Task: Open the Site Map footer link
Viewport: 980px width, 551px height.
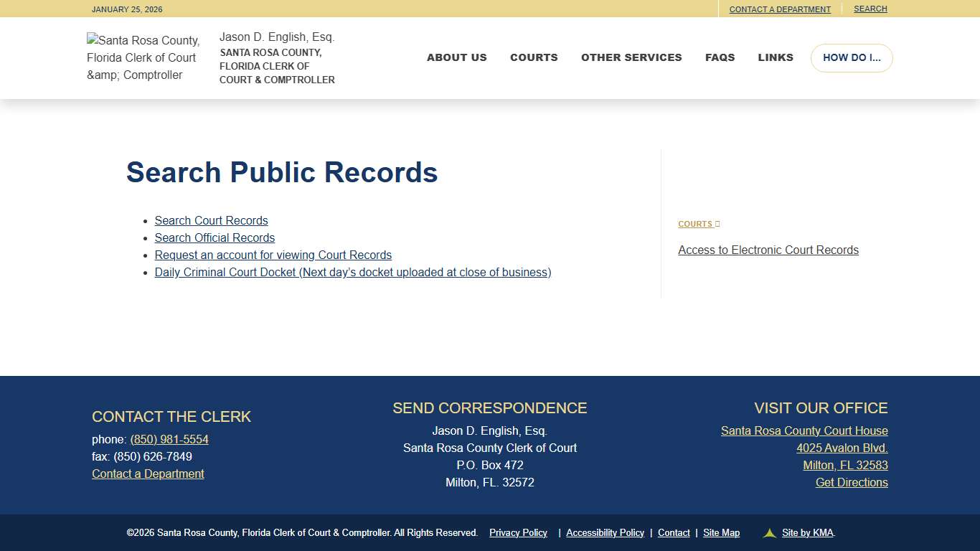Action: 721,532
